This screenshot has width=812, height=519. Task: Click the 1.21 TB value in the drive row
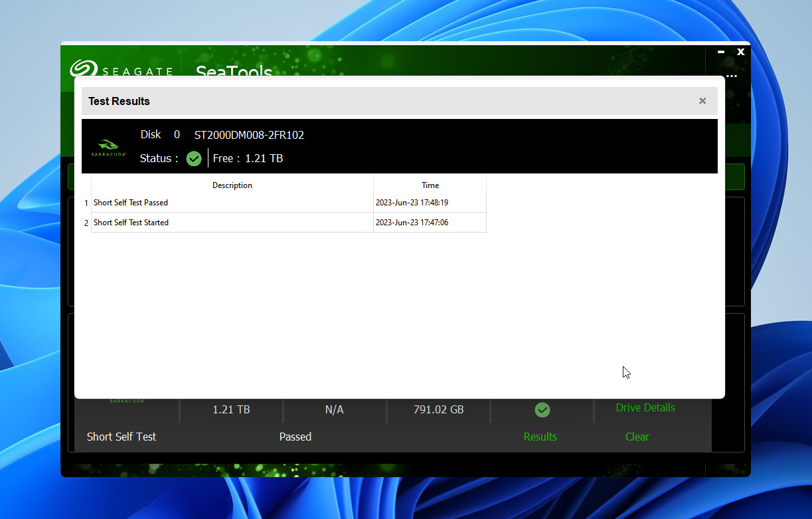(x=231, y=409)
